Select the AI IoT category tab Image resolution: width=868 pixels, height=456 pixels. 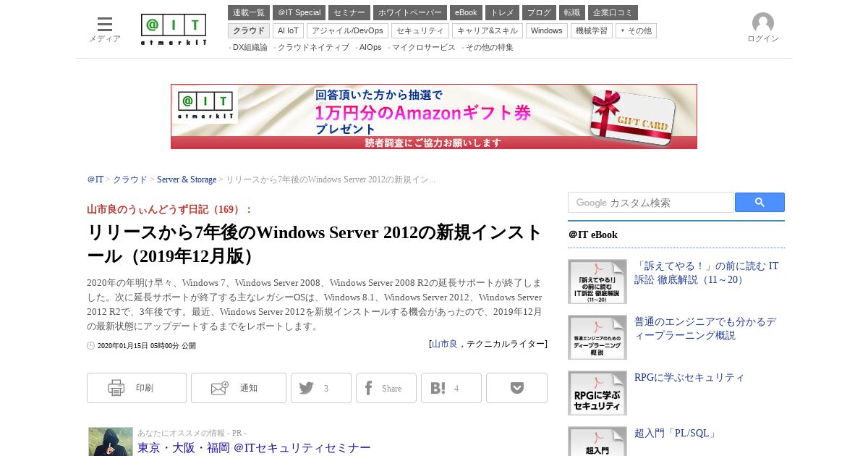pos(289,30)
